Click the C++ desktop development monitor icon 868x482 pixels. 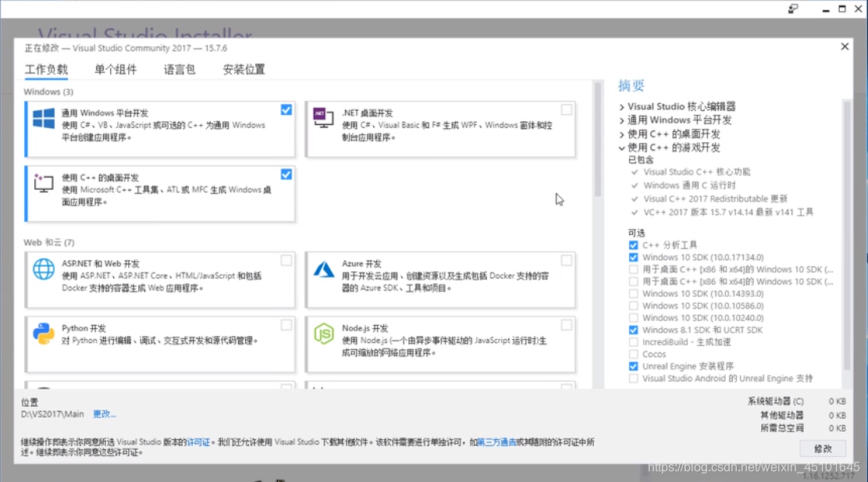point(43,183)
